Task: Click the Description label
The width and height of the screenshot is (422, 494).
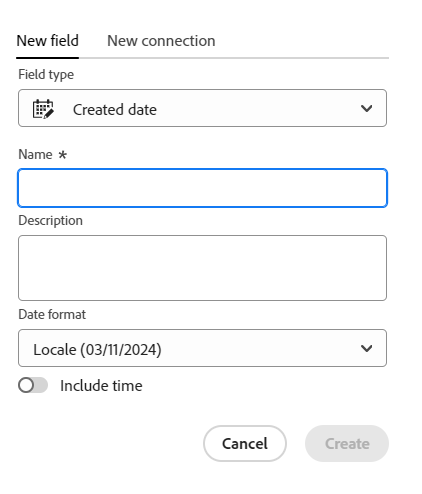Action: (x=50, y=221)
